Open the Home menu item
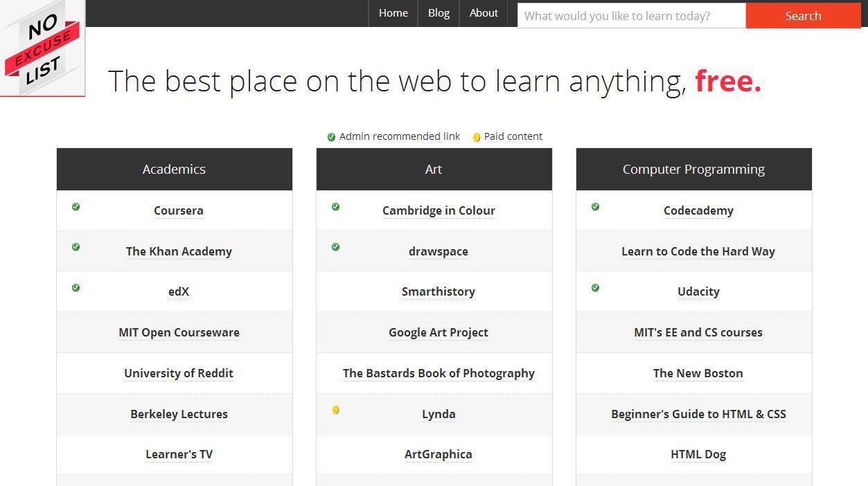The image size is (868, 486). (x=393, y=13)
